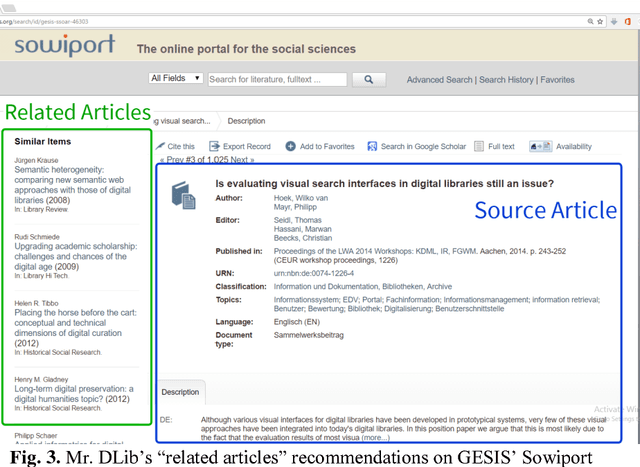Expand description with the (more...) link
Viewport: 640px width, 467px height.
375,437
